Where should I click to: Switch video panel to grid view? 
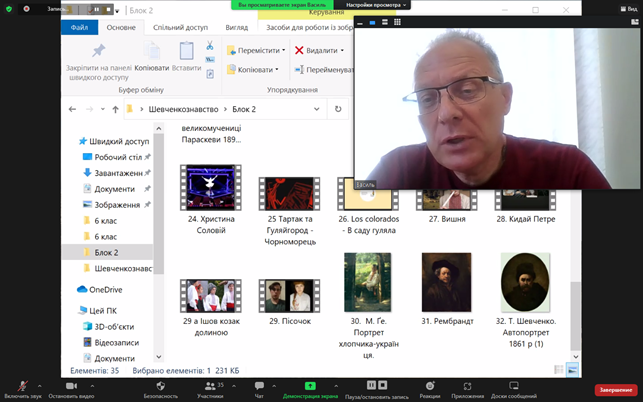pos(397,22)
